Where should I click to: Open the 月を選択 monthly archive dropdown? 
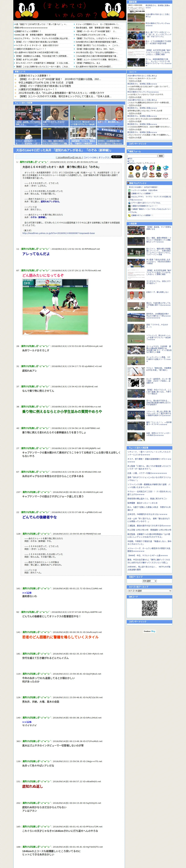[x=149, y=581]
